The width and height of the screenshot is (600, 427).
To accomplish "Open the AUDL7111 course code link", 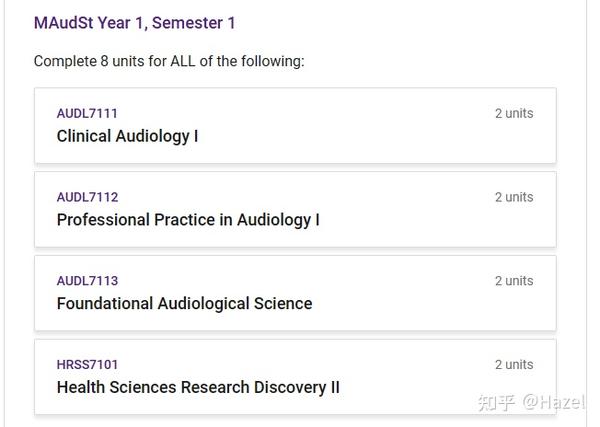I will (87, 114).
